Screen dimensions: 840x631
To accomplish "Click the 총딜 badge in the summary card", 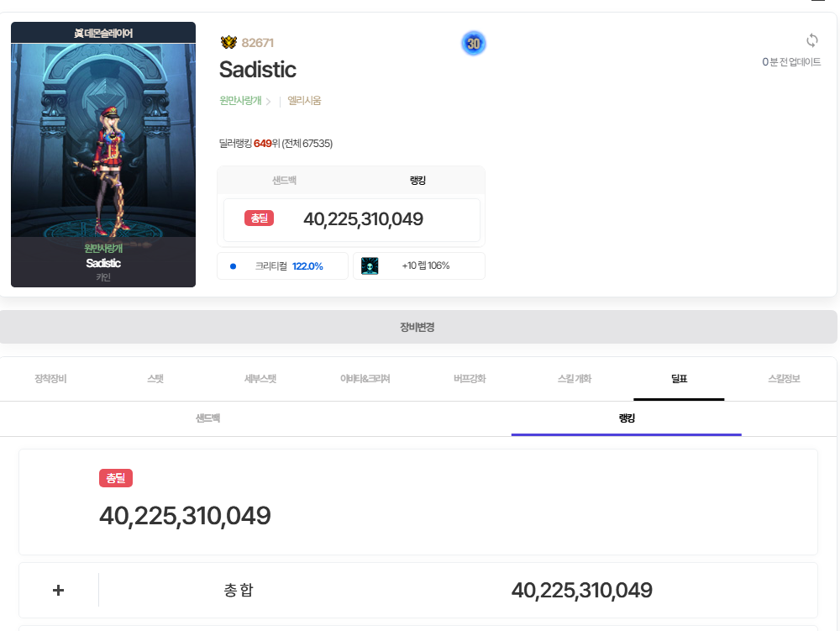I will coord(259,218).
